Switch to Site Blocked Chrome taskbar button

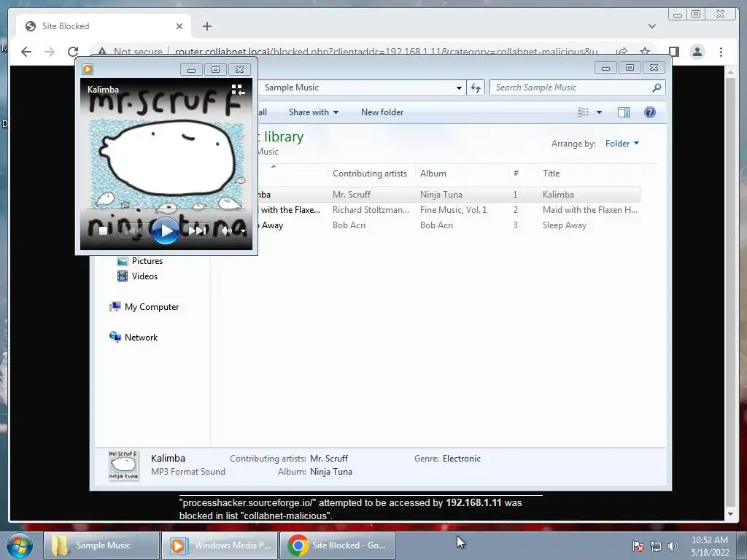point(338,545)
